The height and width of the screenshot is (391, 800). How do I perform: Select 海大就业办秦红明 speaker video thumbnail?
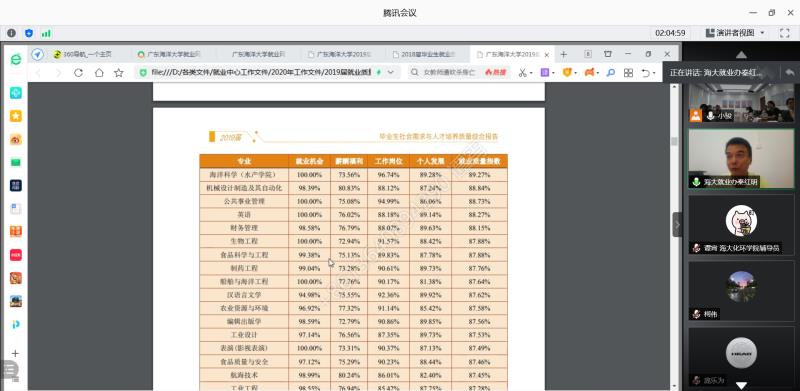click(x=741, y=159)
